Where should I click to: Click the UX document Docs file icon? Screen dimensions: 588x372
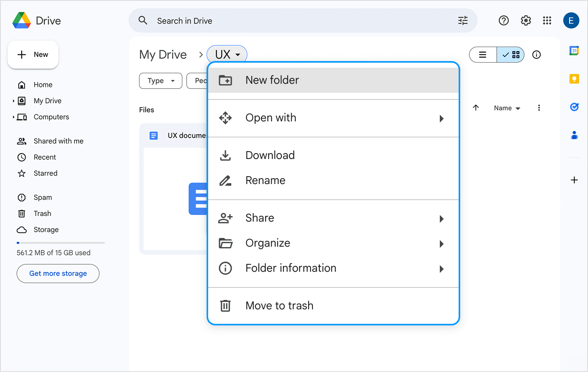point(154,135)
